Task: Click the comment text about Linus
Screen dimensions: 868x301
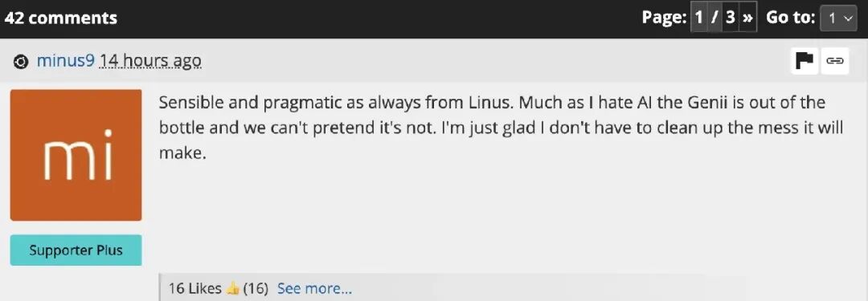Action: point(501,128)
